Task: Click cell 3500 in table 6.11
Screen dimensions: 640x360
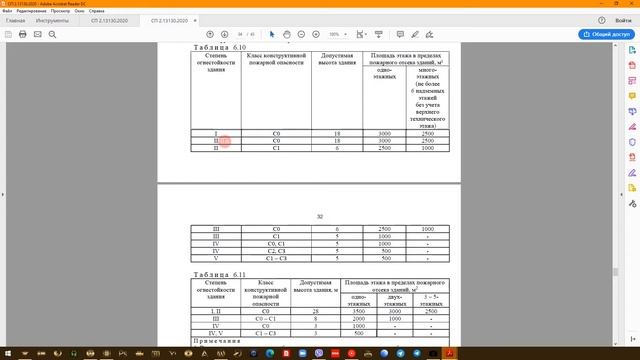Action: [358, 311]
